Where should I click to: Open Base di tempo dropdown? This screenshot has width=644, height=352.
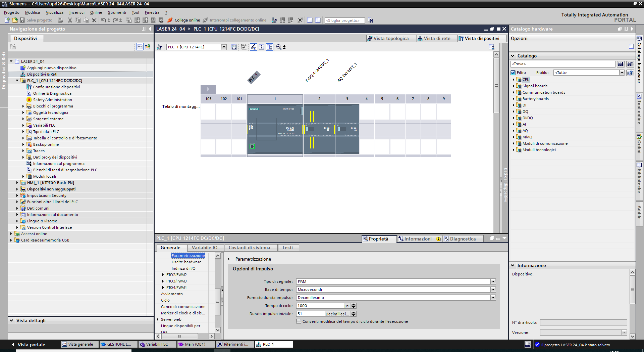[493, 290]
